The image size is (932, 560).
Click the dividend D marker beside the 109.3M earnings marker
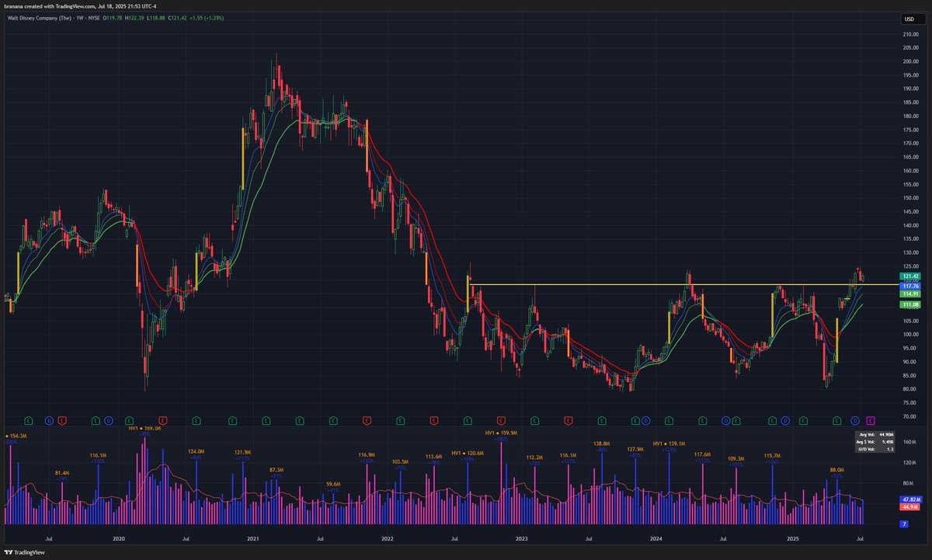[725, 420]
